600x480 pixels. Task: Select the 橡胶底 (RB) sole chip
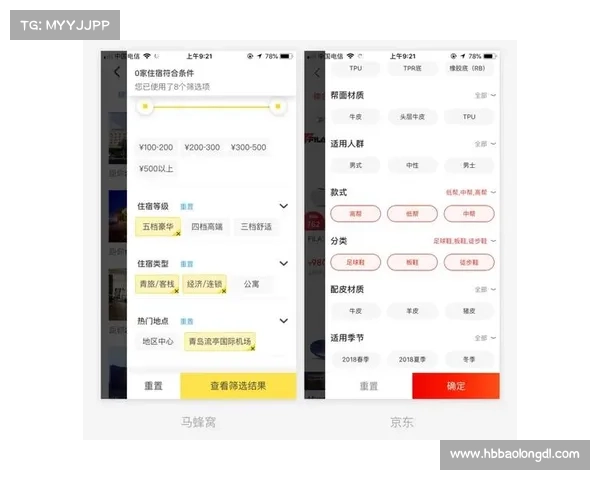467,68
